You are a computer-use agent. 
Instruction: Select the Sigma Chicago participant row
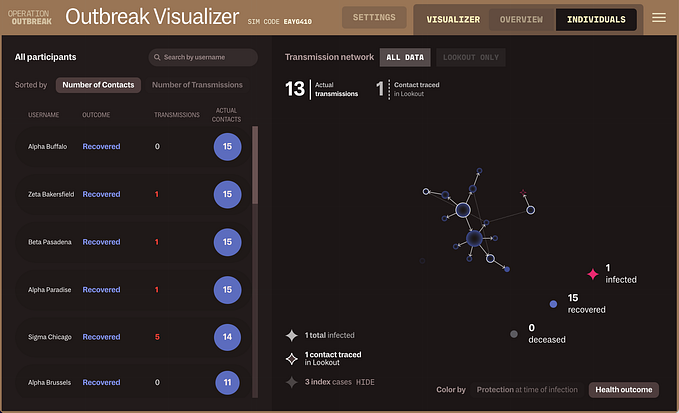click(133, 337)
